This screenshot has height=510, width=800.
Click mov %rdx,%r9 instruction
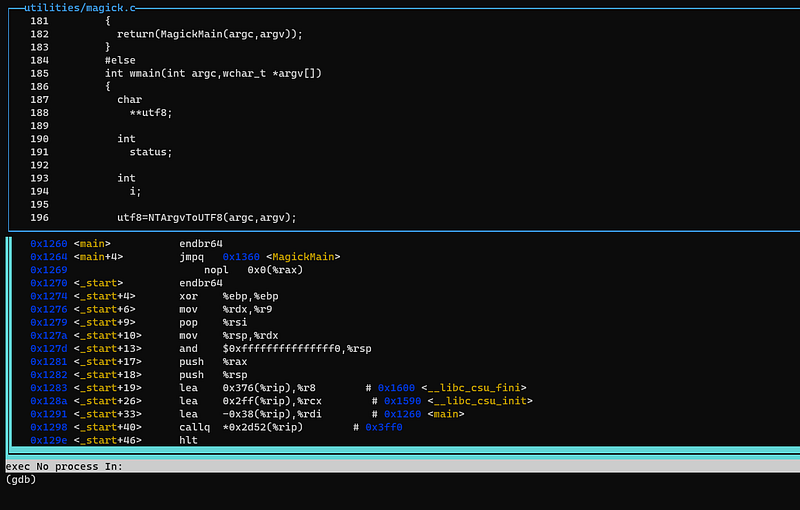226,310
